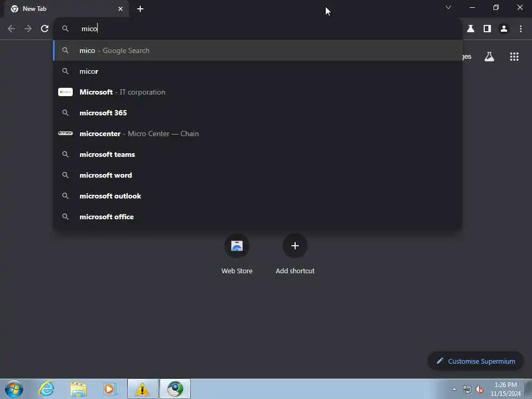Image resolution: width=532 pixels, height=399 pixels.
Task: Click the address bar search magnifier icon
Action: [x=65, y=29]
